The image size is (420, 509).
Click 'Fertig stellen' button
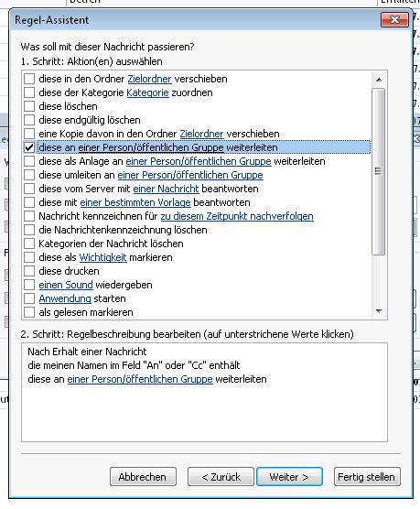tap(367, 477)
